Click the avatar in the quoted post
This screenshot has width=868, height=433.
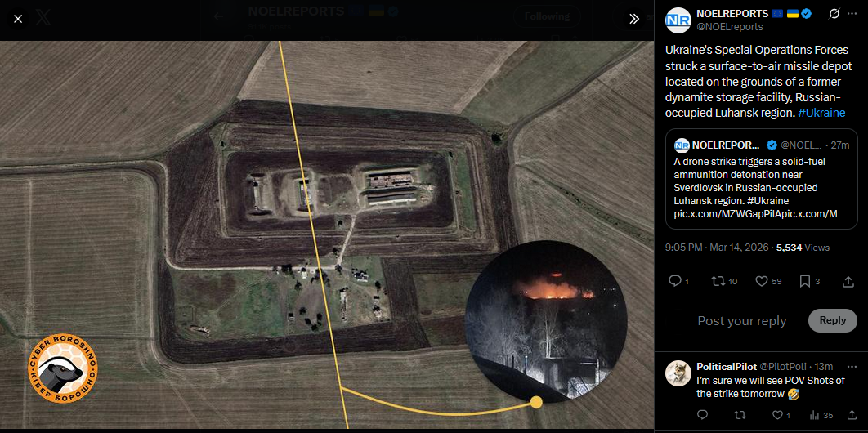[682, 145]
